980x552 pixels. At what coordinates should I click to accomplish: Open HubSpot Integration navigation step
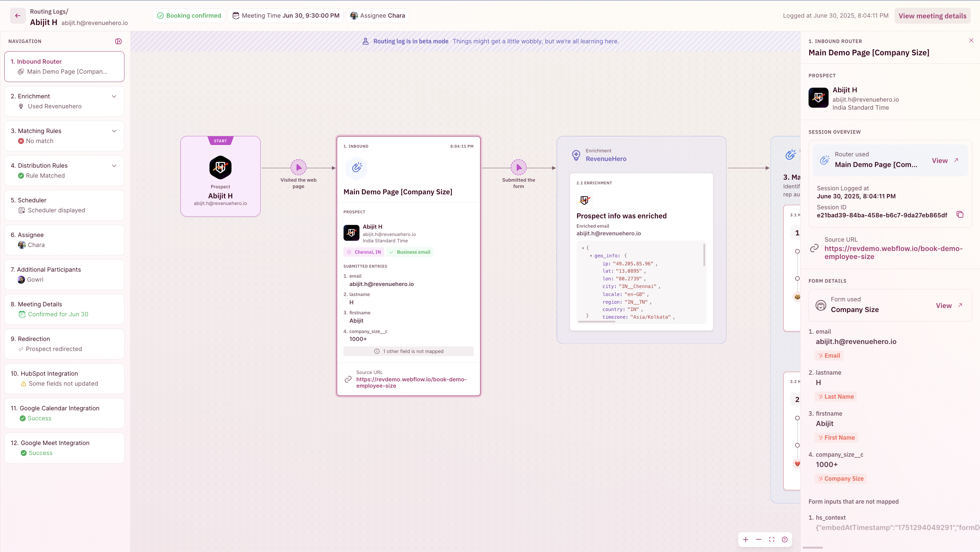coord(64,379)
